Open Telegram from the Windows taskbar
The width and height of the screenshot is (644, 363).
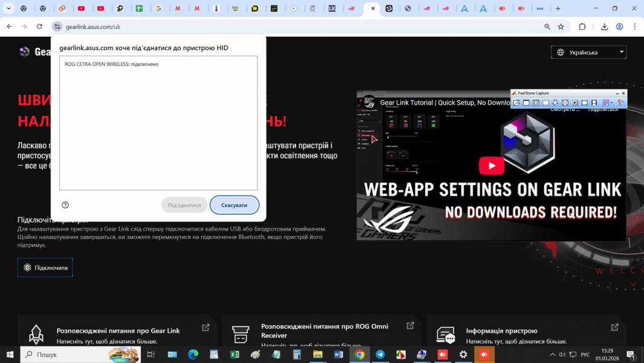click(380, 355)
